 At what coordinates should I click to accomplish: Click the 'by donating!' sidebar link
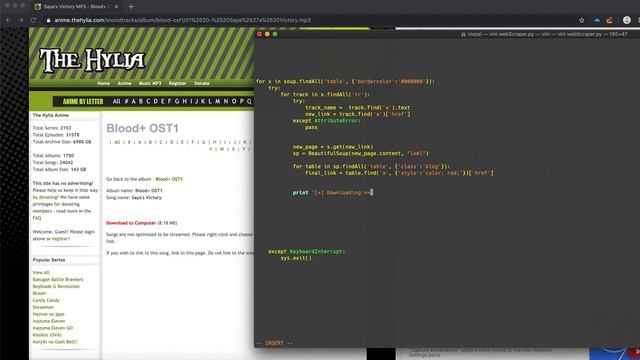point(46,197)
